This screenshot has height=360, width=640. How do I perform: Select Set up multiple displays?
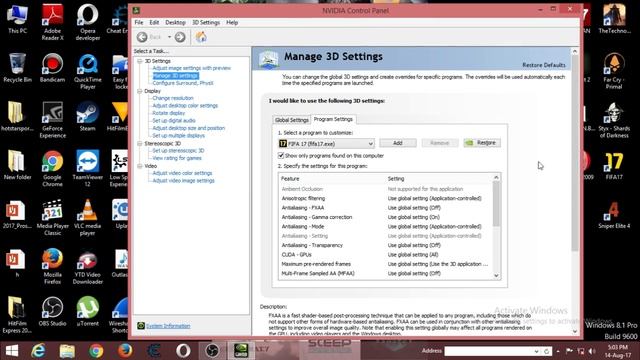(x=178, y=136)
